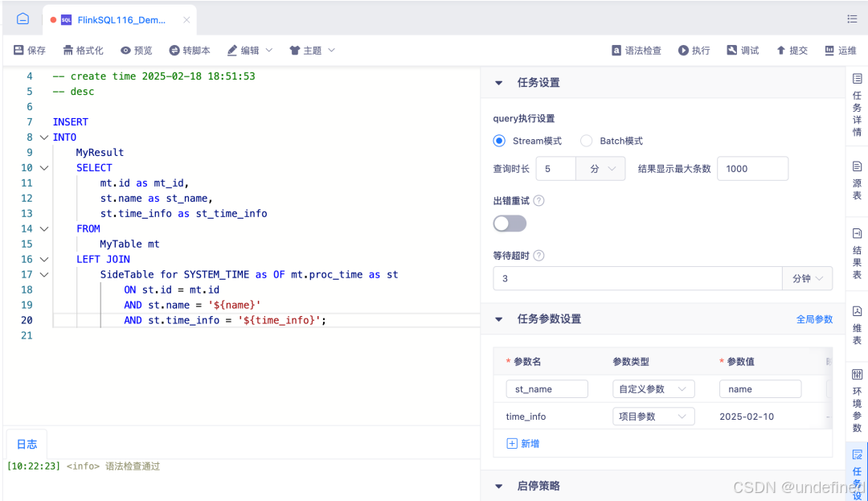
Task: Select Stream模式 radio button
Action: pos(499,141)
